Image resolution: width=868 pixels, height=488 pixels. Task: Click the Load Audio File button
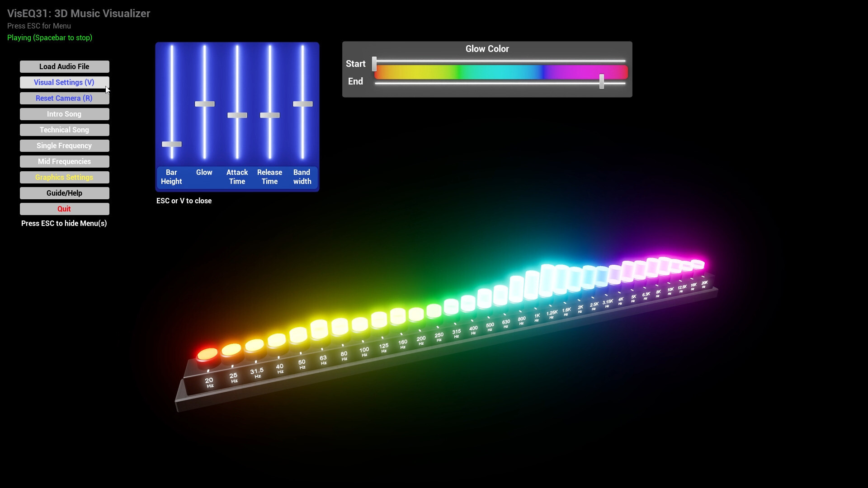(64, 66)
